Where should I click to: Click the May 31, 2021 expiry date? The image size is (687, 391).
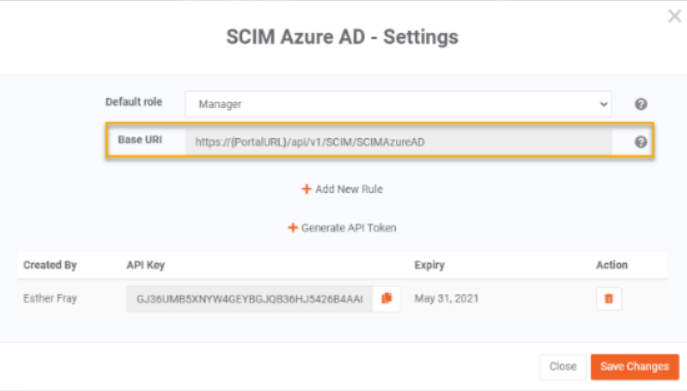pos(446,299)
